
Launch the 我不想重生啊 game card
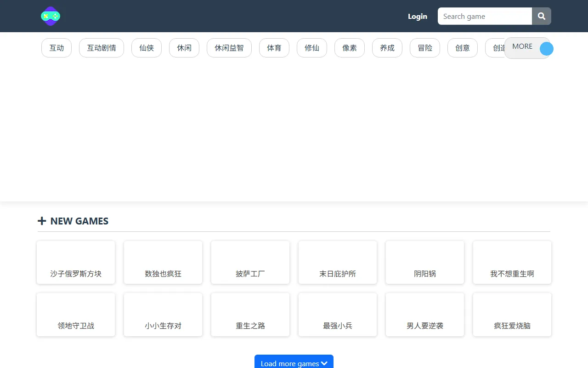[x=512, y=263]
